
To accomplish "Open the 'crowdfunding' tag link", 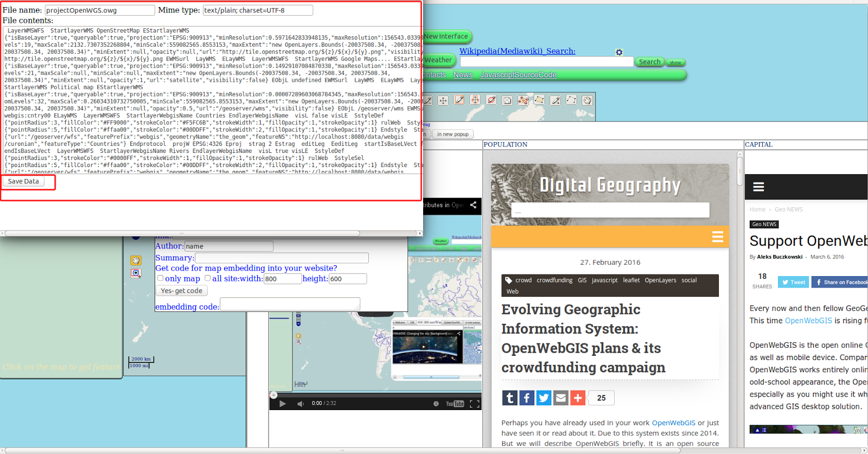I will 554,280.
